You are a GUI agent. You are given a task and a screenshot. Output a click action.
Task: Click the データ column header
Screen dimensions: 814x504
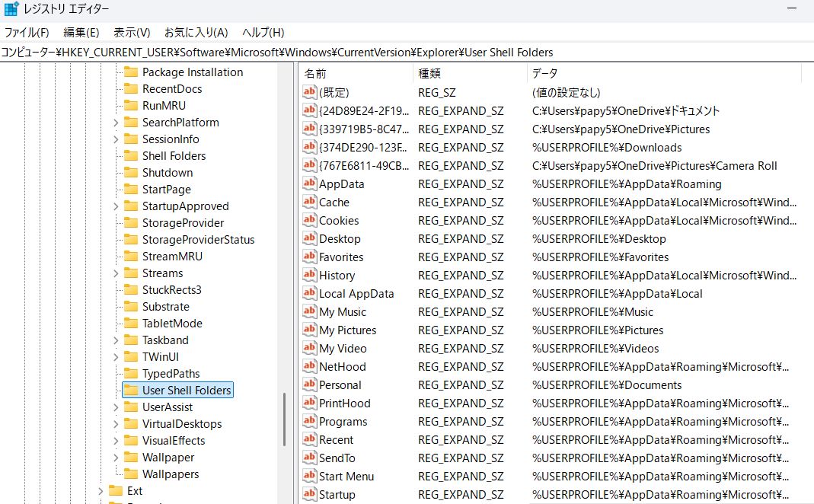point(544,73)
